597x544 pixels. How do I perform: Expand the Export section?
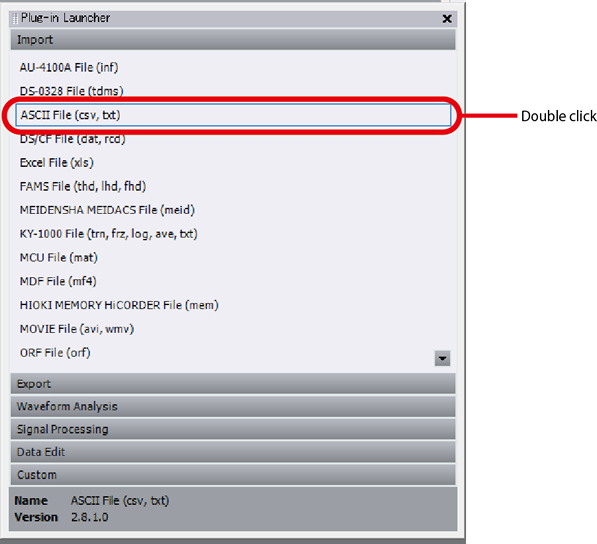[x=233, y=384]
